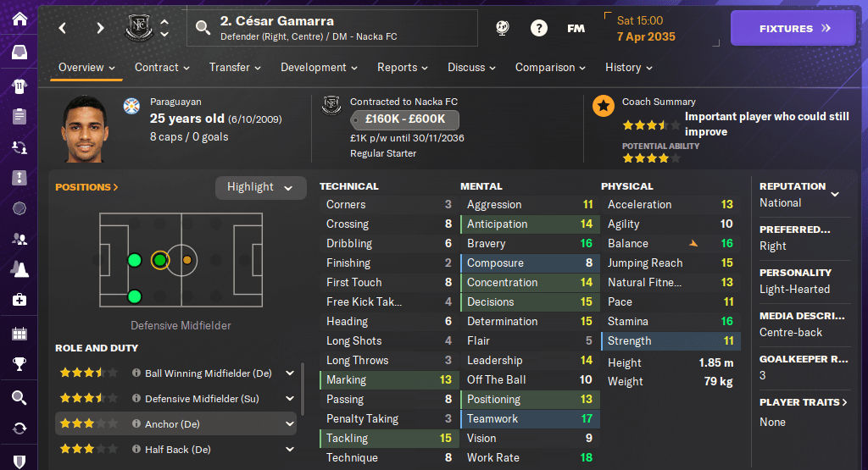Click the help question mark icon
This screenshot has width=868, height=470.
(x=538, y=28)
